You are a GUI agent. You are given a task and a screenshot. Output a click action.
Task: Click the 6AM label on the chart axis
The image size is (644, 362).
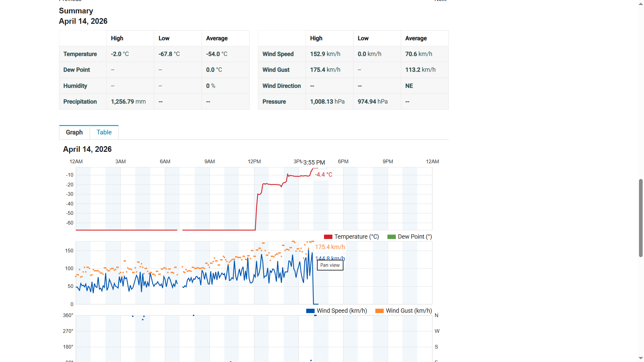click(x=165, y=162)
